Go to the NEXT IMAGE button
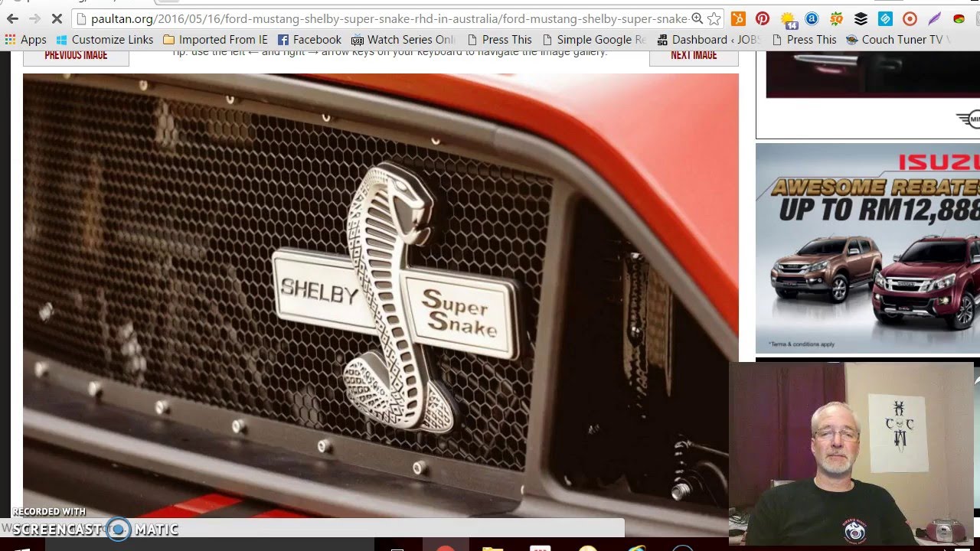 (x=694, y=57)
